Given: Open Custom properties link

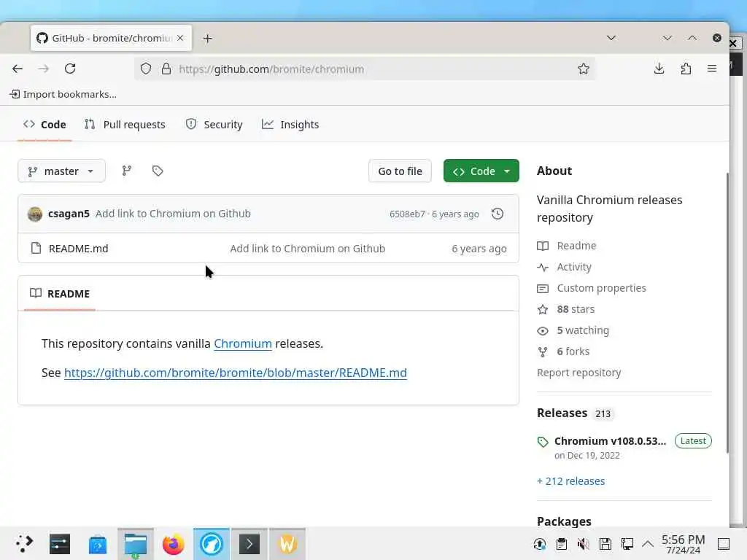Looking at the screenshot, I should tap(601, 288).
